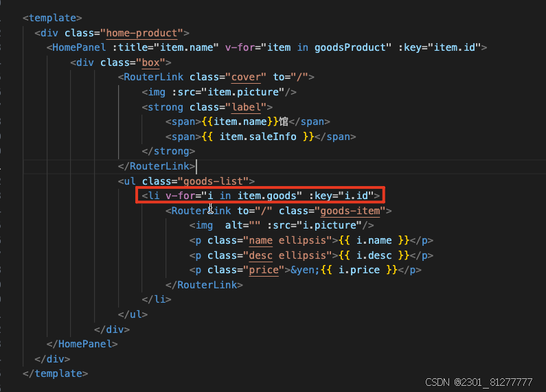Click the {{ item.saleInfo }} expression
This screenshot has height=392, width=546.
258,137
